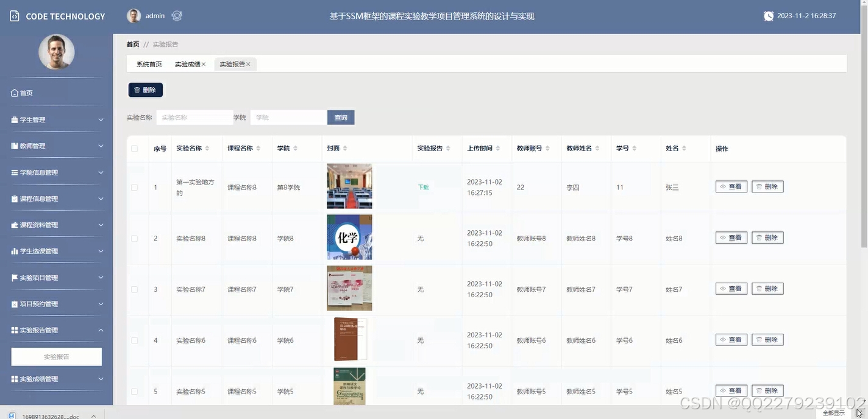868x419 pixels.
Task: Click the 查询 search button
Action: pos(340,117)
